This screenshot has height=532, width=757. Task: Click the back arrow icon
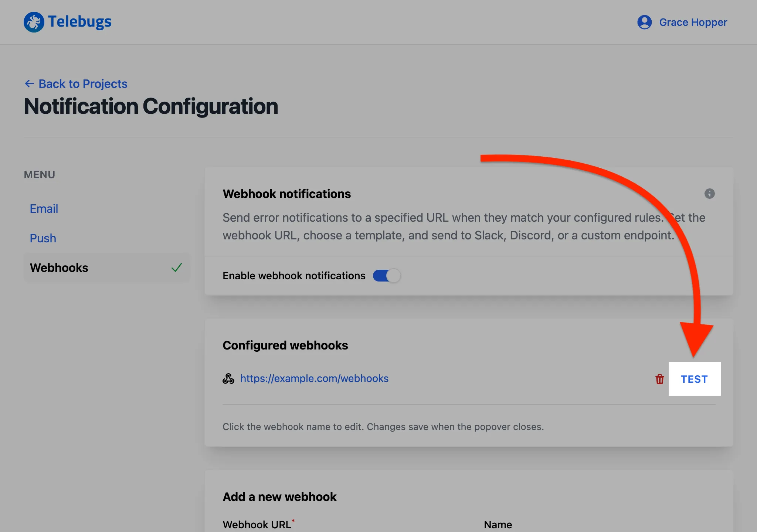coord(29,83)
